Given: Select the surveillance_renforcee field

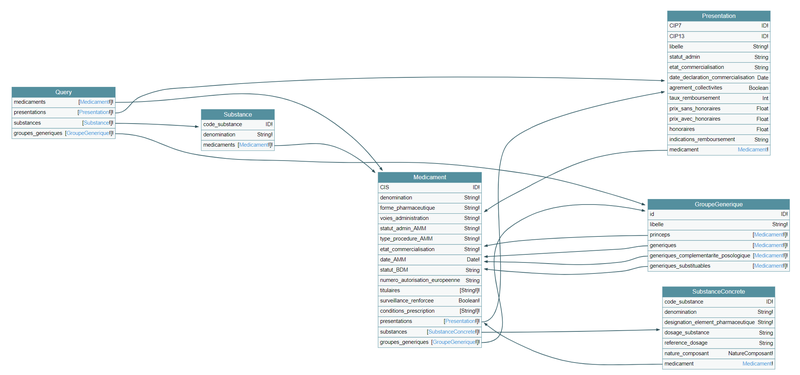Looking at the screenshot, I should (x=430, y=301).
